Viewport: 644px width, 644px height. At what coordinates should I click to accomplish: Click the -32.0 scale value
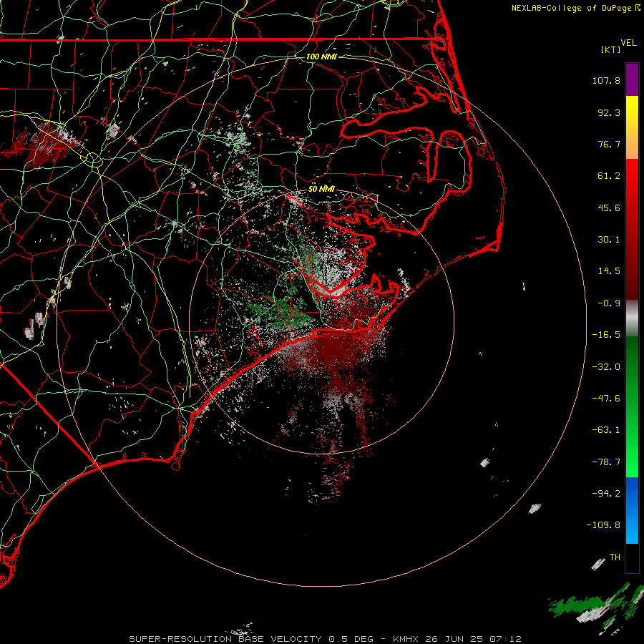pyautogui.click(x=606, y=367)
